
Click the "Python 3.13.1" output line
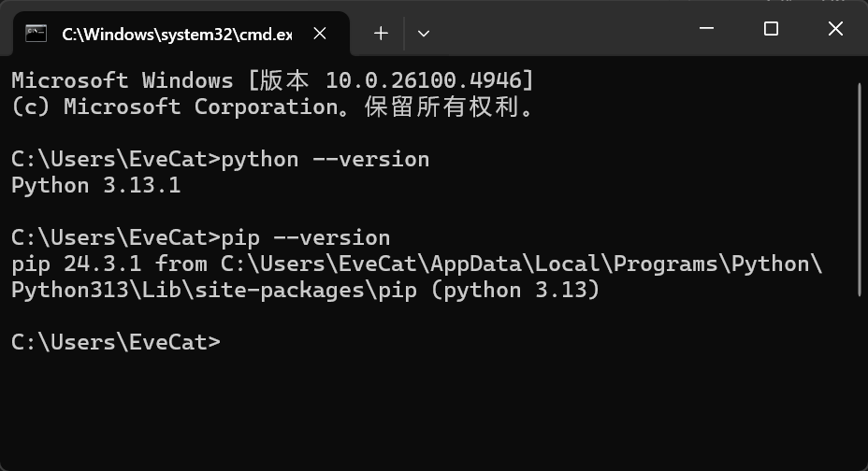(x=95, y=186)
